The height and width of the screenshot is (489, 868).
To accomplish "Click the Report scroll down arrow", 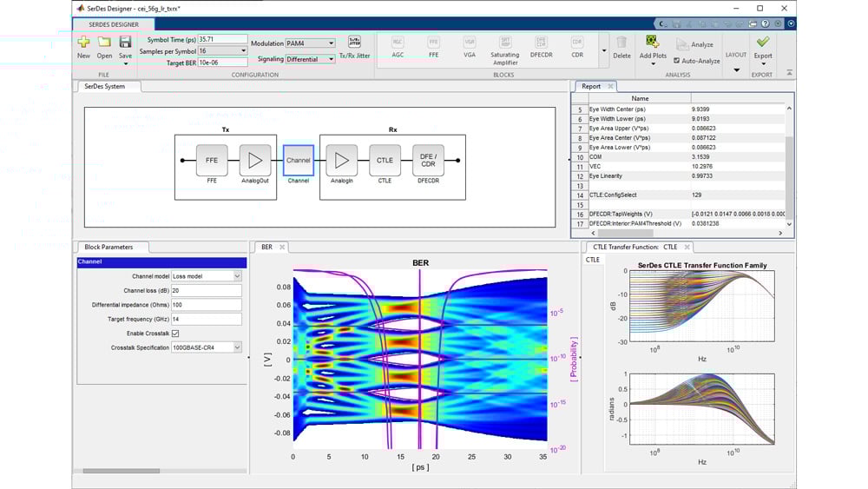I will pyautogui.click(x=789, y=224).
